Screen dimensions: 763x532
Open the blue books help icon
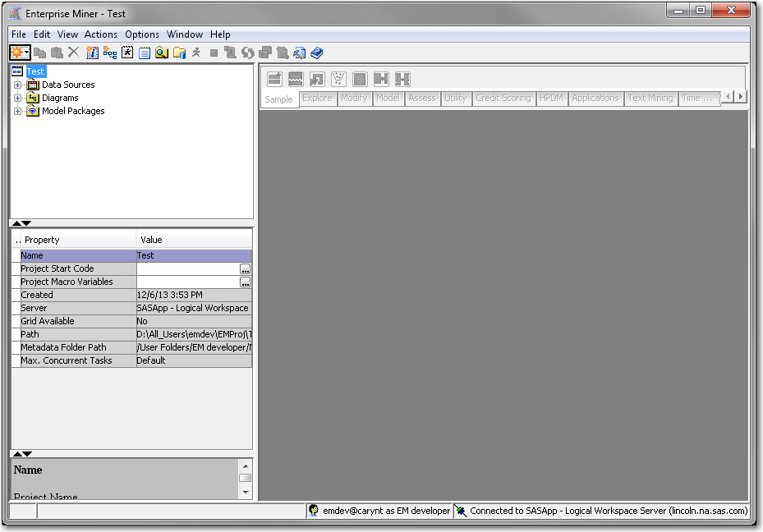pos(317,53)
